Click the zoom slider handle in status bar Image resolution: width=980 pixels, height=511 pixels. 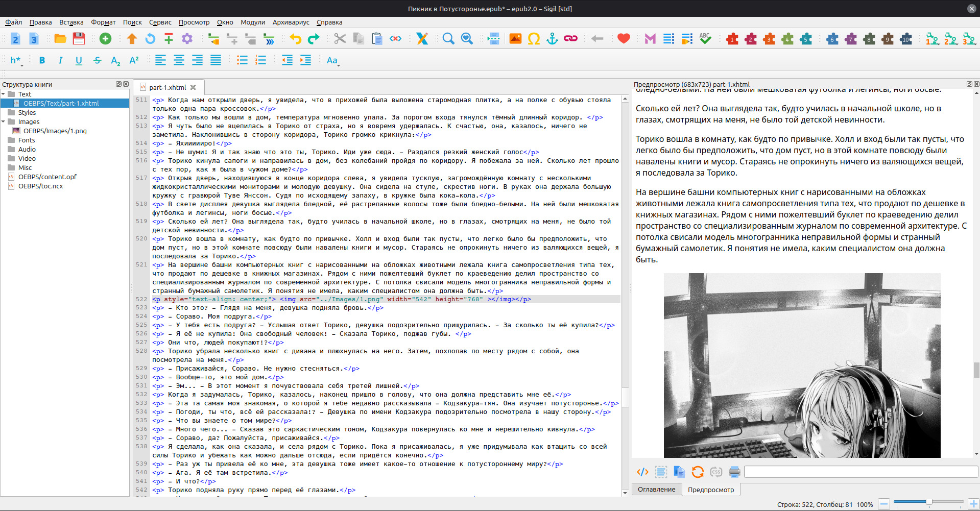coord(929,502)
